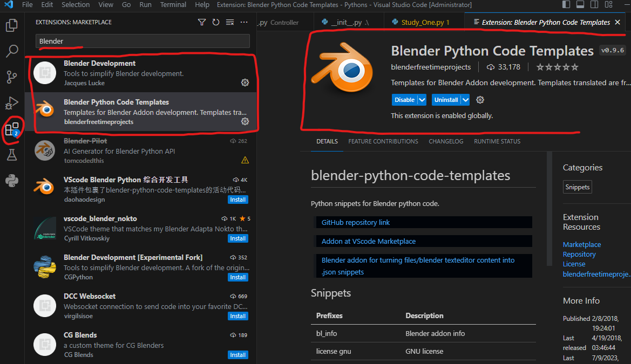The image size is (631, 364).
Task: Open Addon at VScode Marketplace link
Action: [x=368, y=242]
